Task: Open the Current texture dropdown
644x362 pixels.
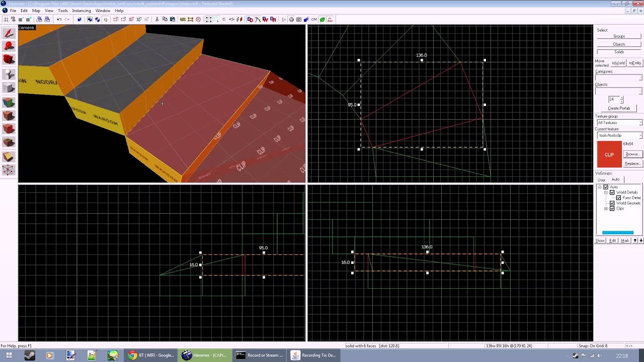Action: point(619,136)
